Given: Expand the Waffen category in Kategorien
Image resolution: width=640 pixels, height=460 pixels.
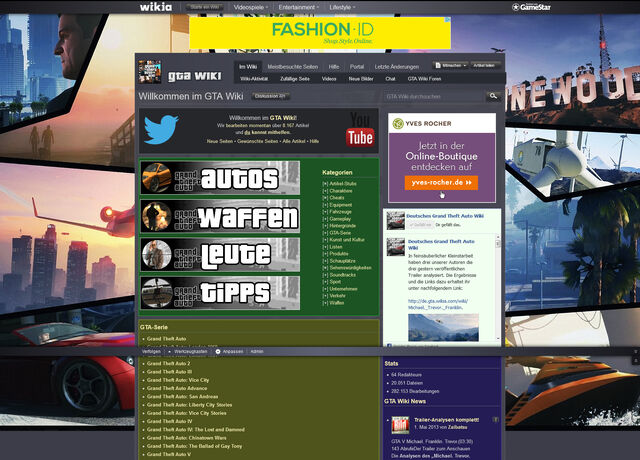Looking at the screenshot, I should click(325, 303).
